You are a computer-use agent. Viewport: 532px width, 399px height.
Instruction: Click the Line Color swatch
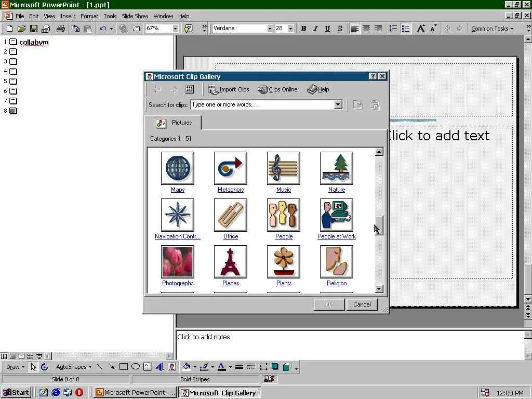click(204, 367)
